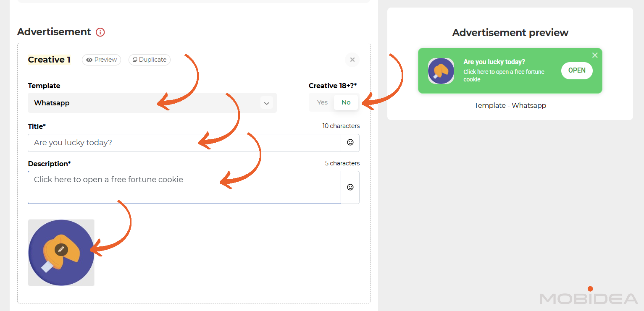Image resolution: width=644 pixels, height=311 pixels.
Task: Open the Template dropdown showing Whatsapp
Action: pyautogui.click(x=143, y=103)
